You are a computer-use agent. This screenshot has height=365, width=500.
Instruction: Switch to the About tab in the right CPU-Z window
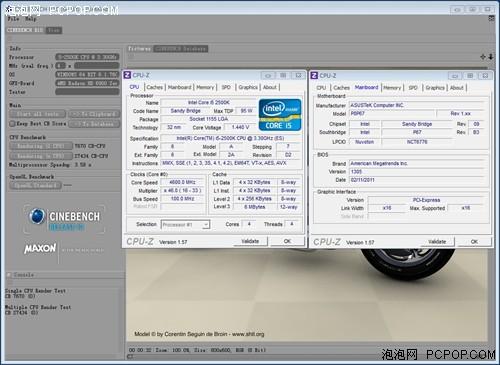[x=457, y=88]
